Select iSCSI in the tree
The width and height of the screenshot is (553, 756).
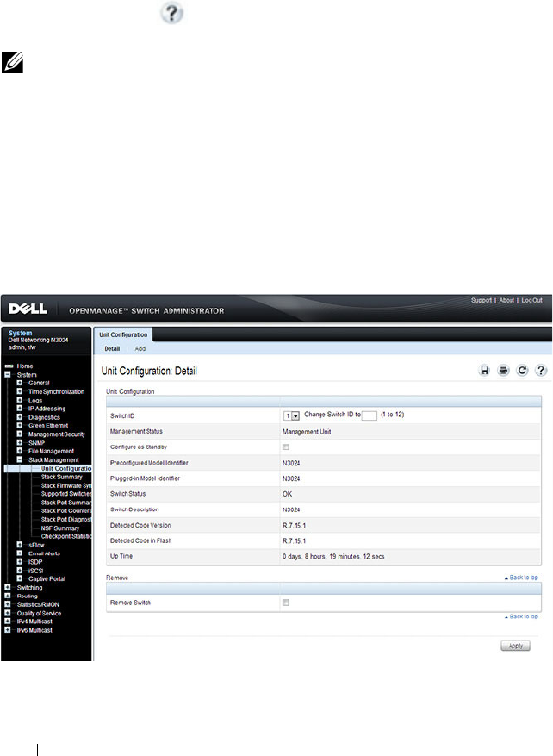tap(35, 571)
